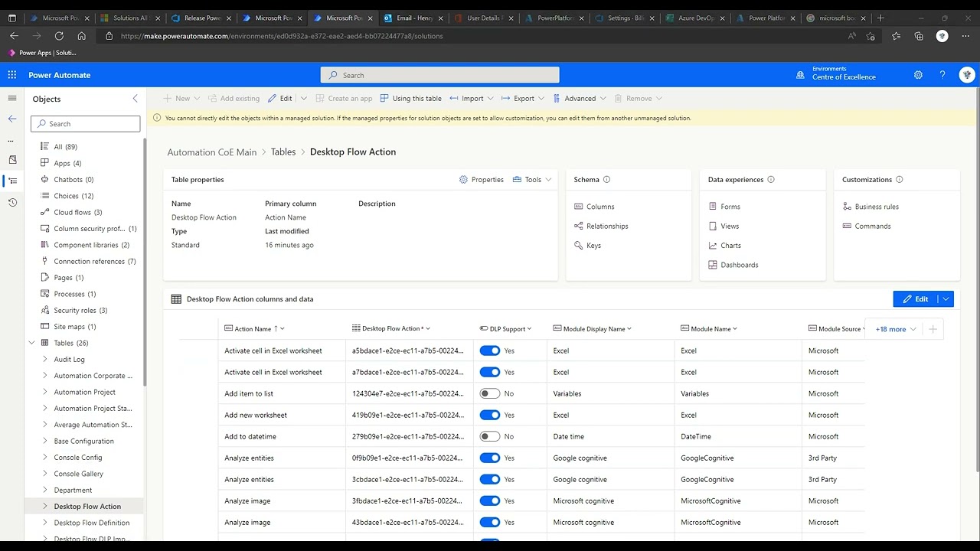Open the browser Collections icon

pos(919,36)
